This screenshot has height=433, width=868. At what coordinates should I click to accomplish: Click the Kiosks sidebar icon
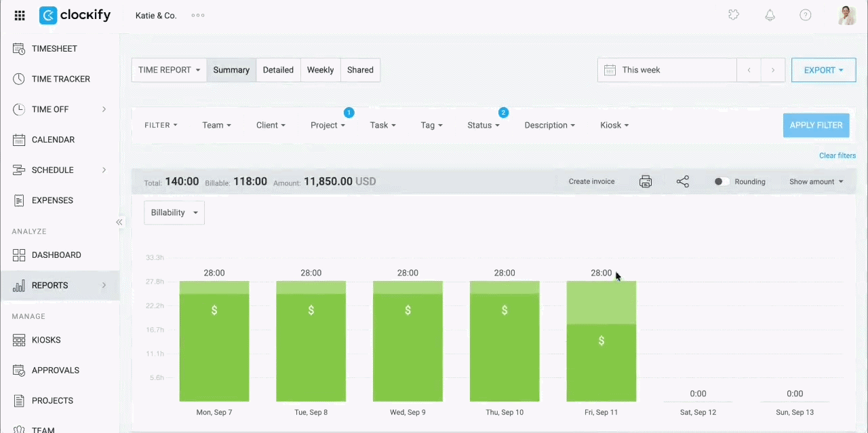(19, 339)
